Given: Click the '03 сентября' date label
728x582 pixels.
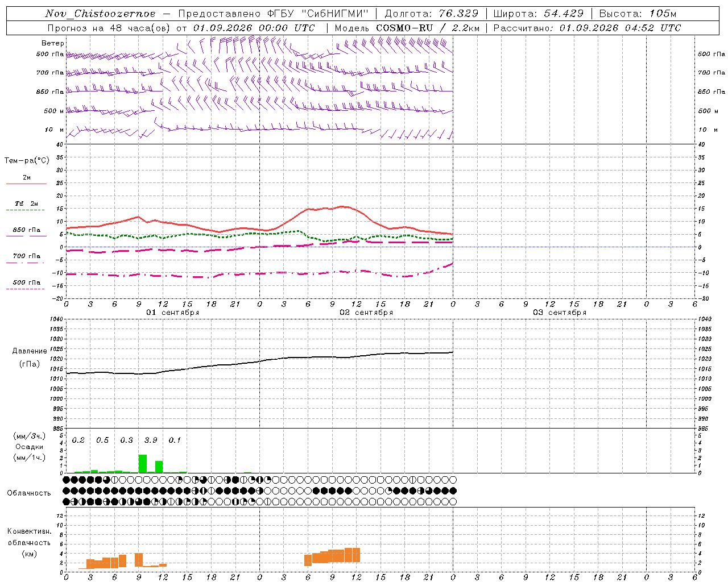Looking at the screenshot, I should tap(560, 313).
